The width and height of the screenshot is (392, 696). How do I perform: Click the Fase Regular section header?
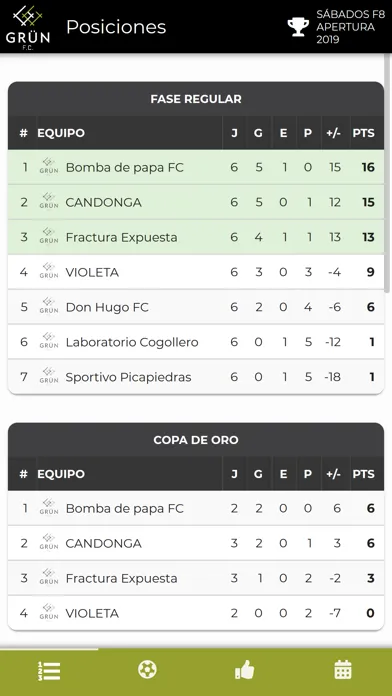tap(196, 99)
